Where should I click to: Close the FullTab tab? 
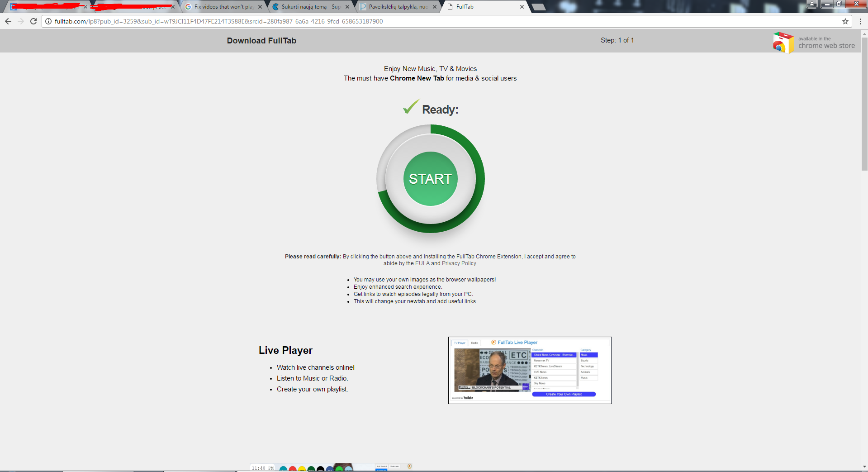click(x=522, y=7)
